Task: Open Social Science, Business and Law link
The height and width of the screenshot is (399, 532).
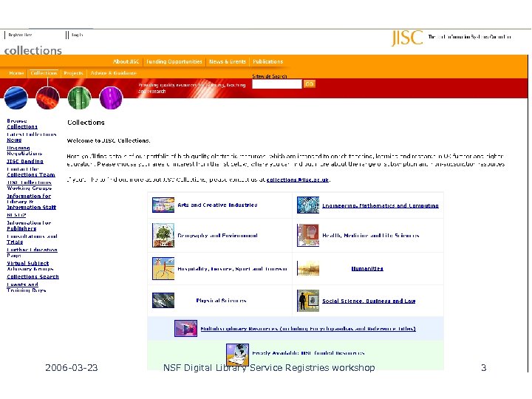Action: 369,301
